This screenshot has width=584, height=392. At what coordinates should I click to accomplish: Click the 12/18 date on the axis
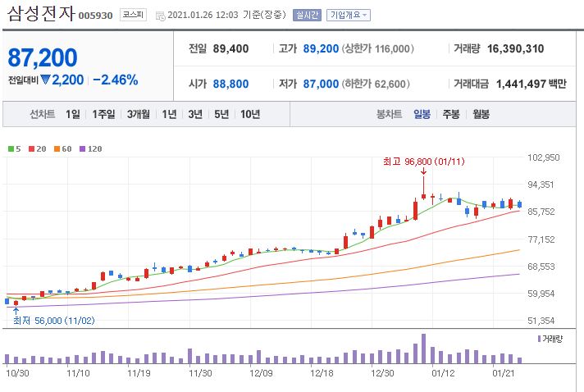(x=322, y=373)
